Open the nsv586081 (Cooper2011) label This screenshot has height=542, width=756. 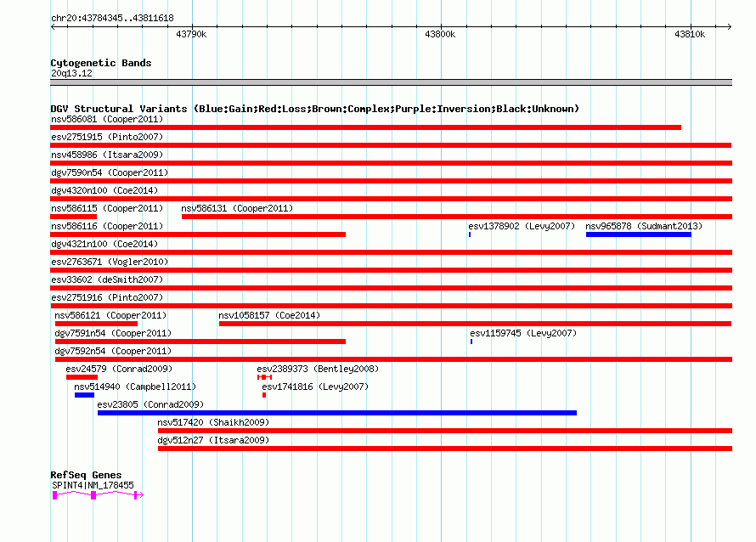coord(107,119)
